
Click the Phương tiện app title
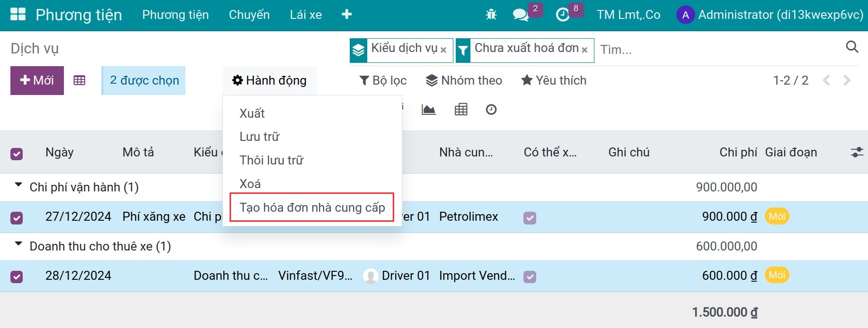click(x=79, y=15)
